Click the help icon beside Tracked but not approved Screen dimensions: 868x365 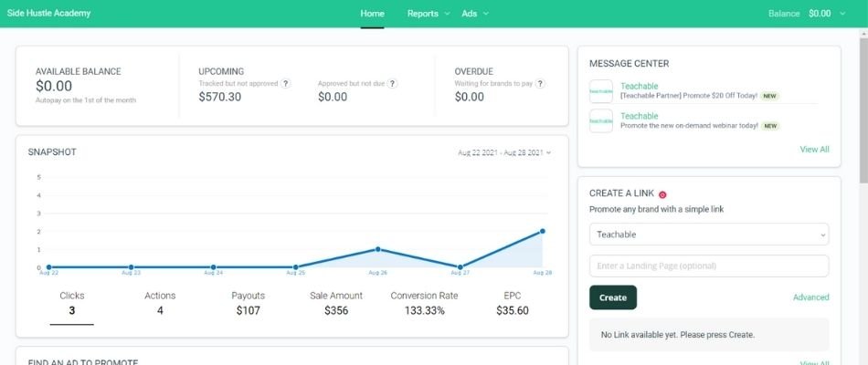click(x=285, y=84)
